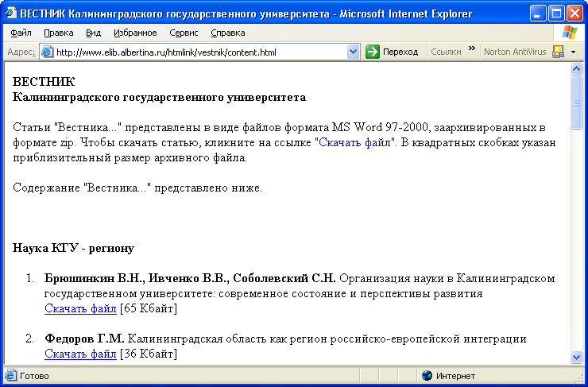This screenshot has width=588, height=387.
Task: Minimize the Internet Explorer window
Action: [x=538, y=14]
